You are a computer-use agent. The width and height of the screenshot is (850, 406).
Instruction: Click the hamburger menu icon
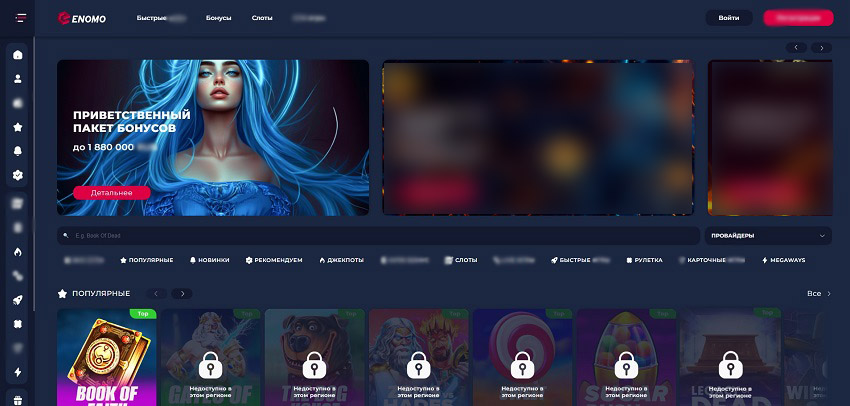point(18,18)
